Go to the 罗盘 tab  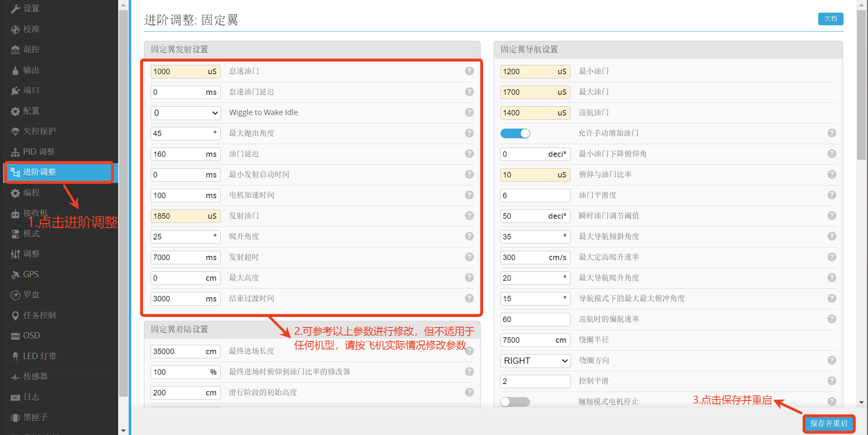point(60,295)
